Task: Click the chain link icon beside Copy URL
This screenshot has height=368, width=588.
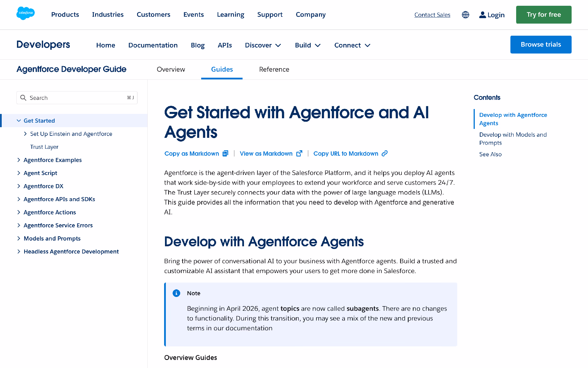Action: tap(385, 153)
